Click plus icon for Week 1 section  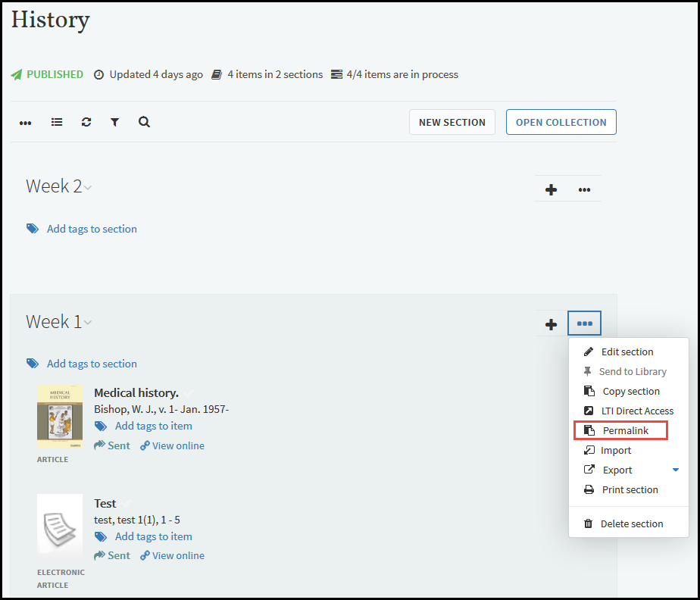pos(552,324)
